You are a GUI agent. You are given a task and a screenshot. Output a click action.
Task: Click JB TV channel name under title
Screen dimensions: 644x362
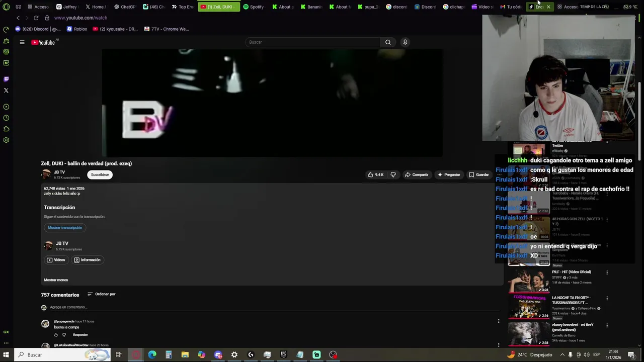point(59,172)
